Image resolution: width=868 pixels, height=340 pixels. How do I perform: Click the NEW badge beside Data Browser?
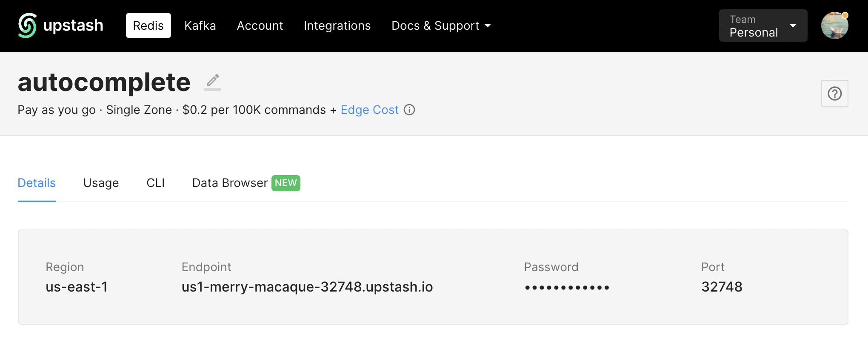286,183
